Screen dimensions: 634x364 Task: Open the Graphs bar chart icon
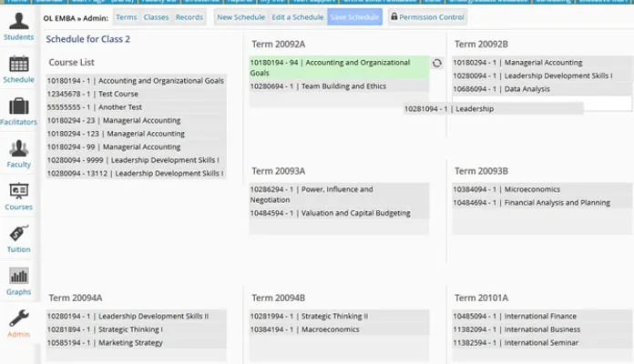[18, 277]
